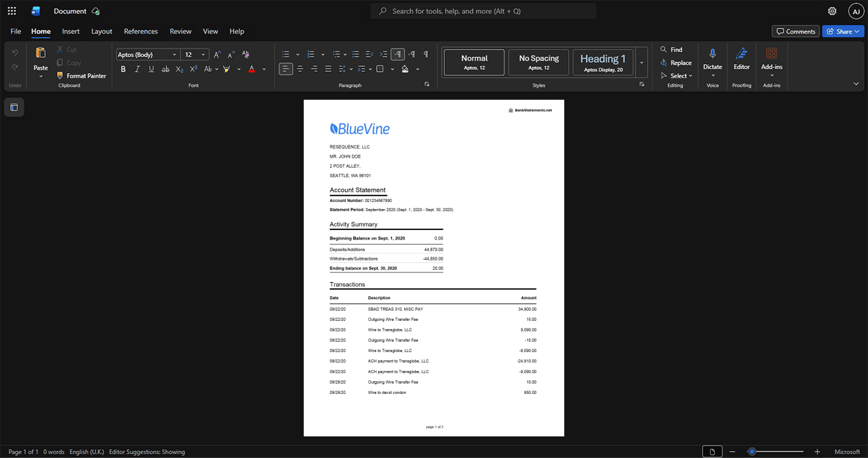The width and height of the screenshot is (868, 458).
Task: Apply the Heading 1 style
Action: pyautogui.click(x=603, y=62)
